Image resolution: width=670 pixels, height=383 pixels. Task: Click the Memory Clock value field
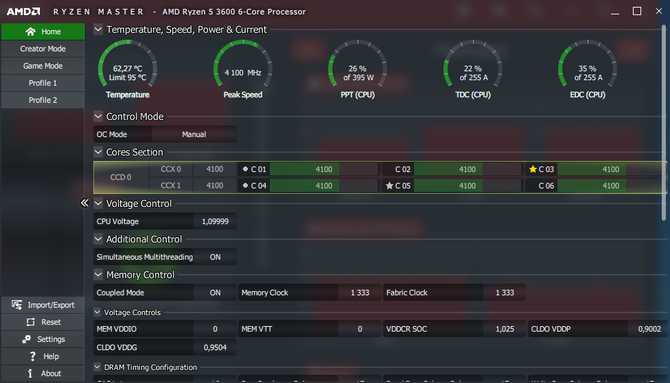coord(360,293)
